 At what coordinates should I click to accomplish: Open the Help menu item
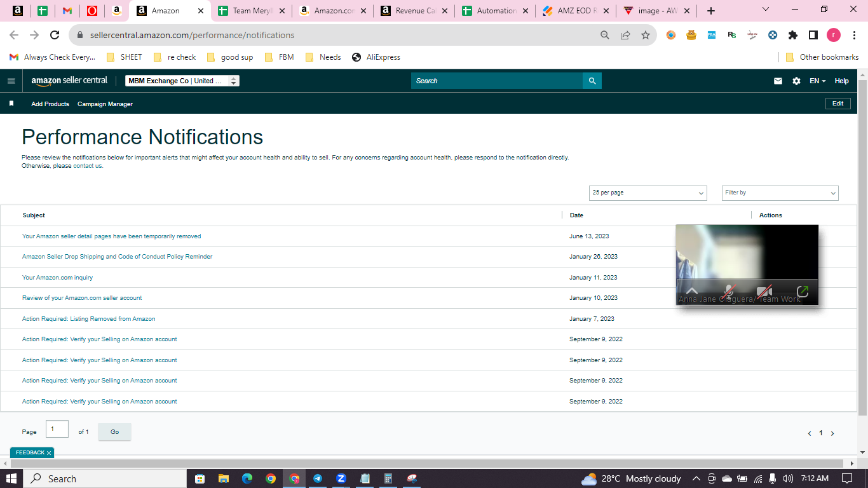(x=841, y=81)
